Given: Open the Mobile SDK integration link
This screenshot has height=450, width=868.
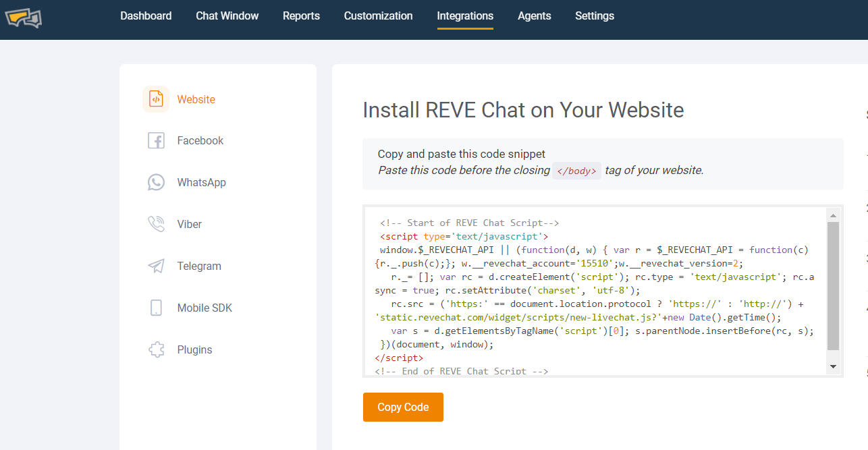Looking at the screenshot, I should 205,308.
